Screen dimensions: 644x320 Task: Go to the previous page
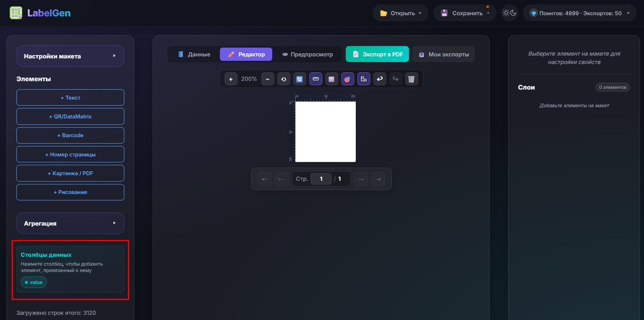(281, 179)
